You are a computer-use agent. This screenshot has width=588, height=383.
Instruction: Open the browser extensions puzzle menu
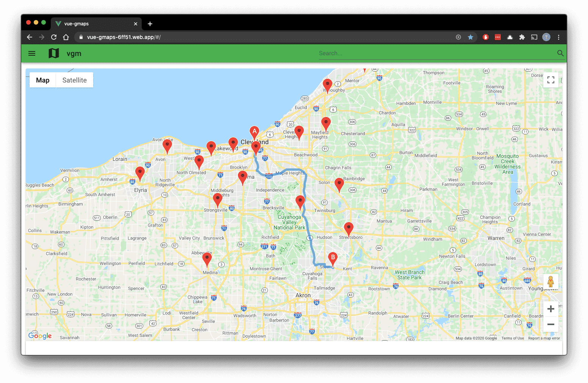coord(522,37)
